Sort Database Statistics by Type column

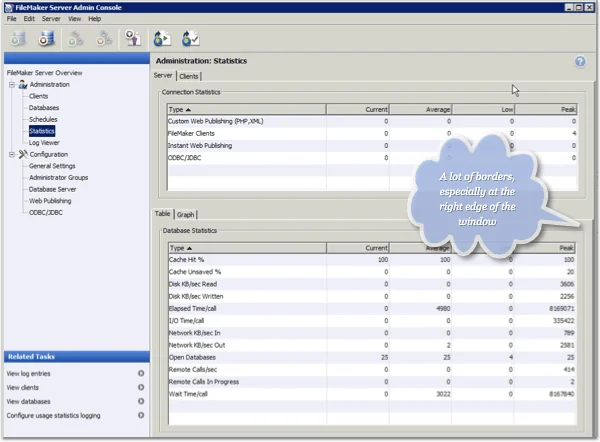coord(248,248)
